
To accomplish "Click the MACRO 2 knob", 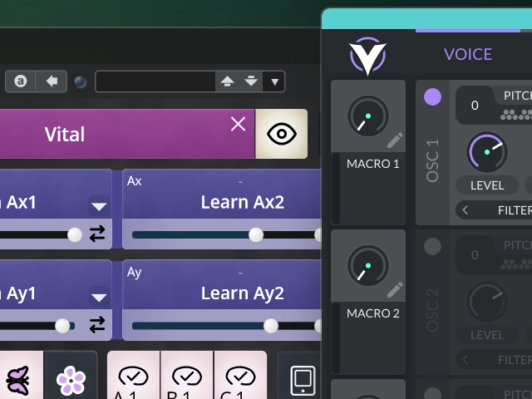I will 367,266.
